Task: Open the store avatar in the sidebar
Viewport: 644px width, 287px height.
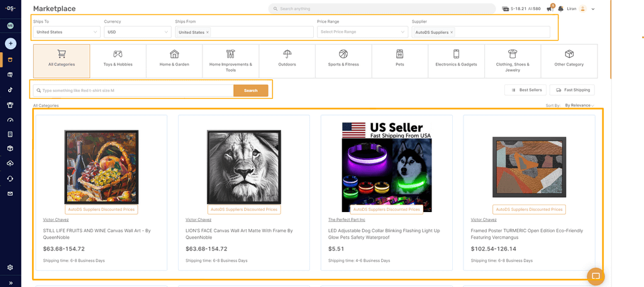Action: [x=10, y=26]
